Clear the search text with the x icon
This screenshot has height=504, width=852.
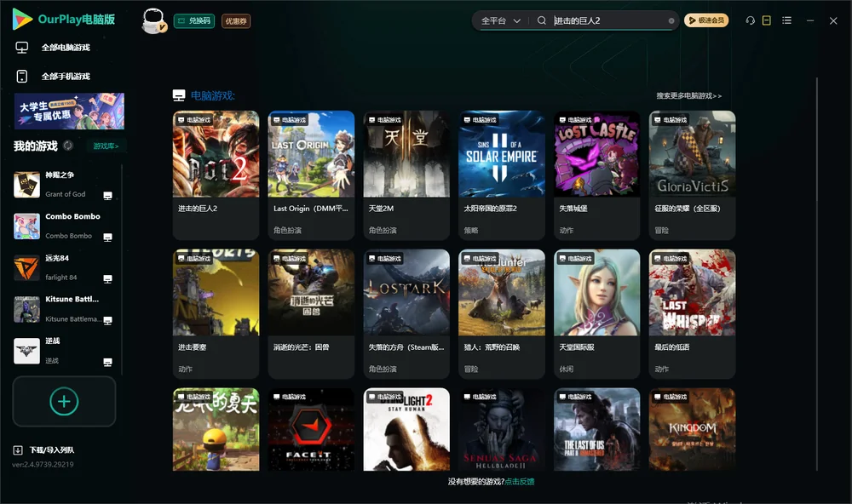[671, 21]
